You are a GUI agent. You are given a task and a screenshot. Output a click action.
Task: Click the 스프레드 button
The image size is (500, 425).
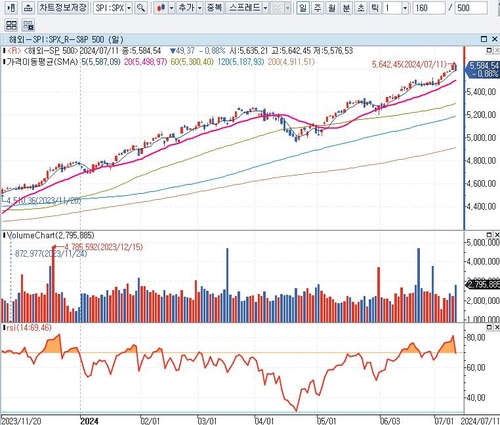[244, 8]
